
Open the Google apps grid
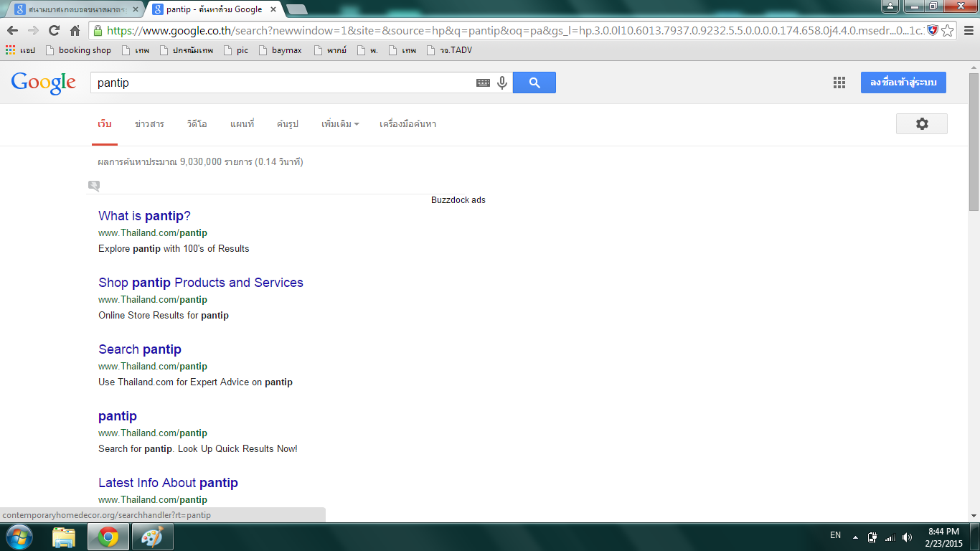(839, 83)
